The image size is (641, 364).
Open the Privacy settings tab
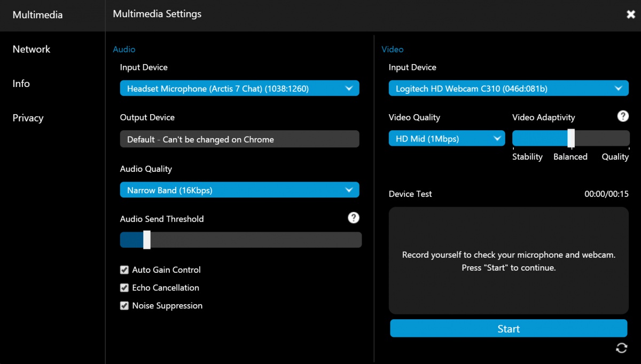click(x=28, y=118)
